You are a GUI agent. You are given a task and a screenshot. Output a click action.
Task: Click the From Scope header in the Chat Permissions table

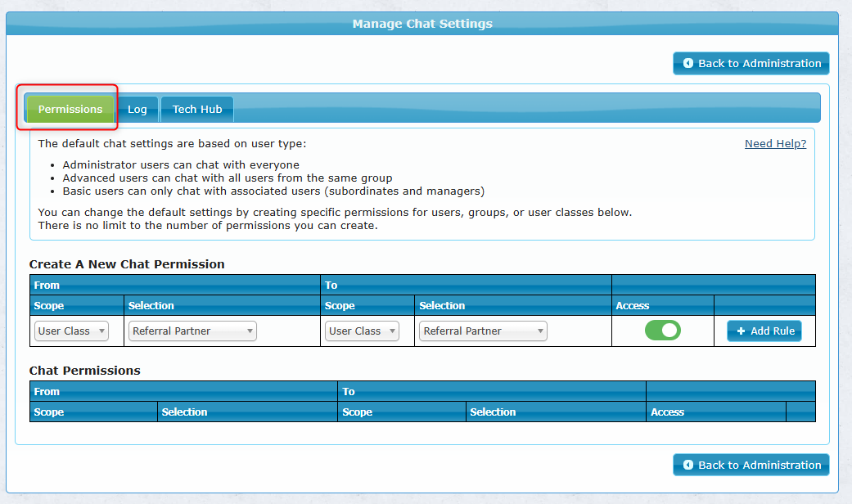[49, 412]
